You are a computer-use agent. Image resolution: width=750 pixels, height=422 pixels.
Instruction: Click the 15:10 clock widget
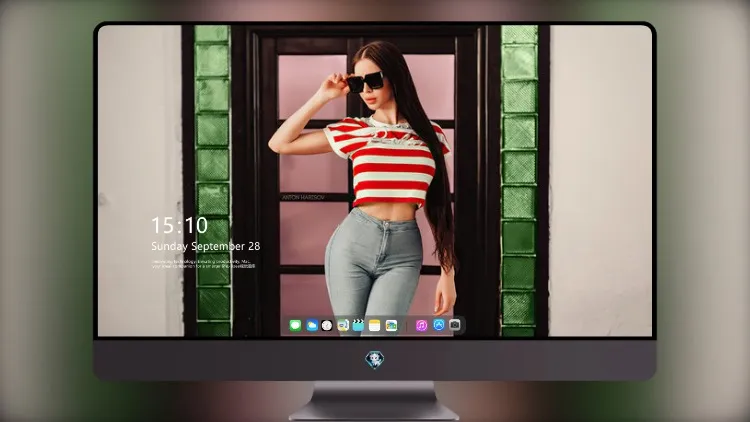[x=179, y=225]
